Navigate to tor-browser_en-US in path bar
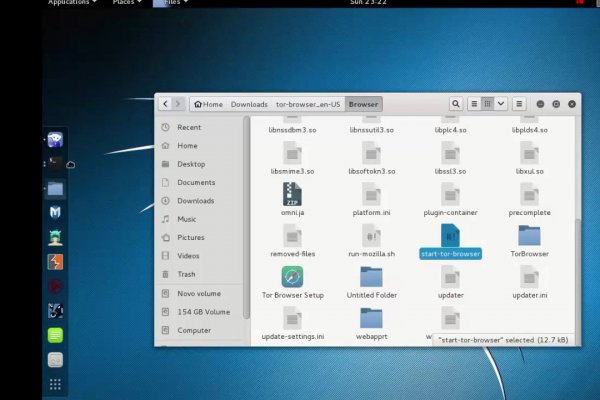Screen dimensions: 600x400 (x=308, y=104)
